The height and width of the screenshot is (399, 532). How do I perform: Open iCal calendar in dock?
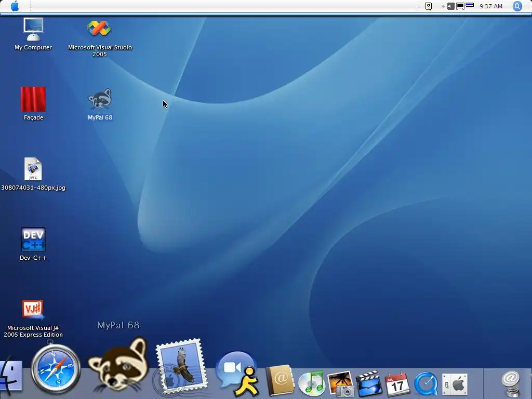tap(397, 383)
